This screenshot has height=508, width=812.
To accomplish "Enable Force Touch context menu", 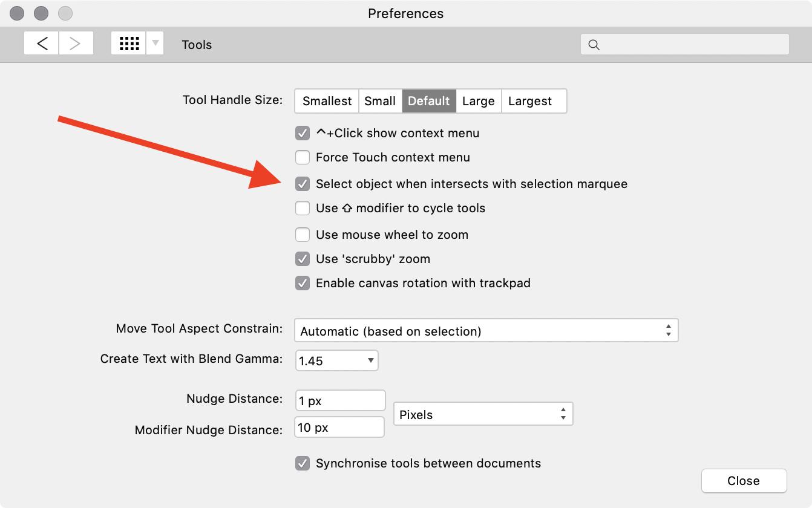I will tap(302, 157).
